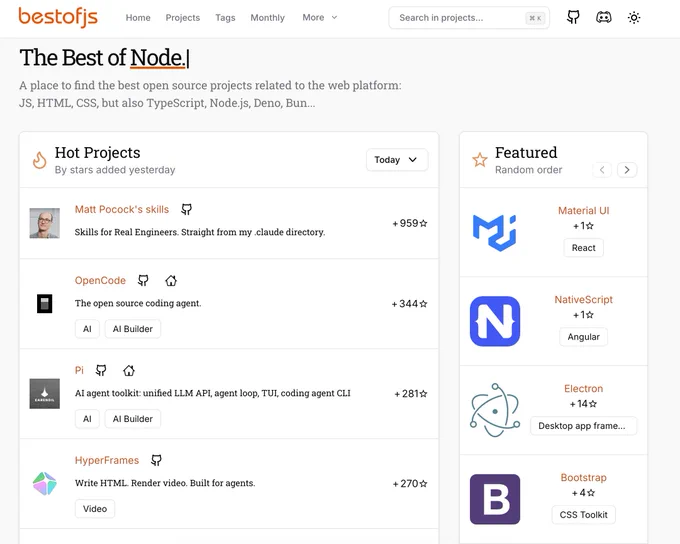Open the Projects nav item
Screen dimensions: 680x544
tap(183, 18)
